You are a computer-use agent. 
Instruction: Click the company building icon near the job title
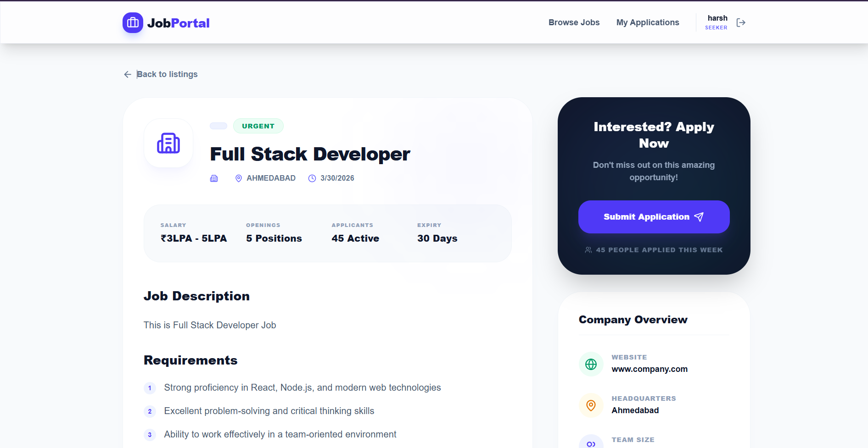214,178
